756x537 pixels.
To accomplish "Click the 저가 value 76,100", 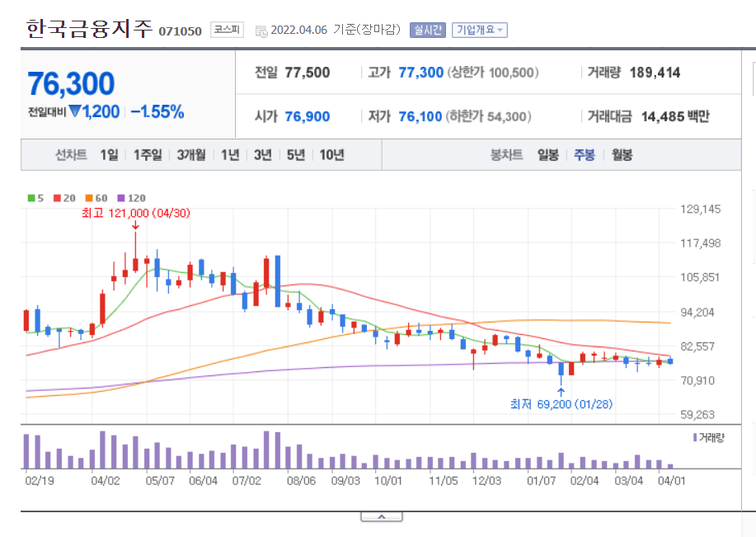I will pos(420,117).
